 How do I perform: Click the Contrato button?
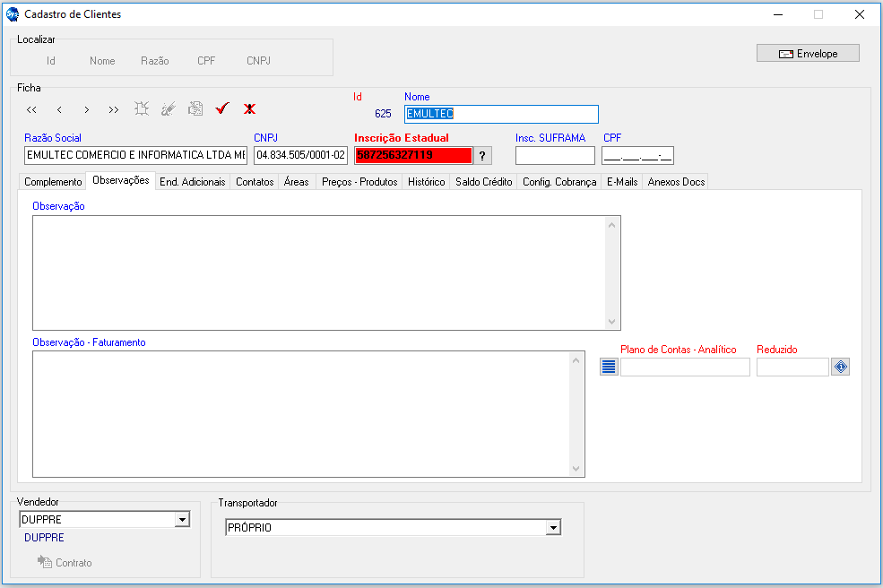point(65,562)
